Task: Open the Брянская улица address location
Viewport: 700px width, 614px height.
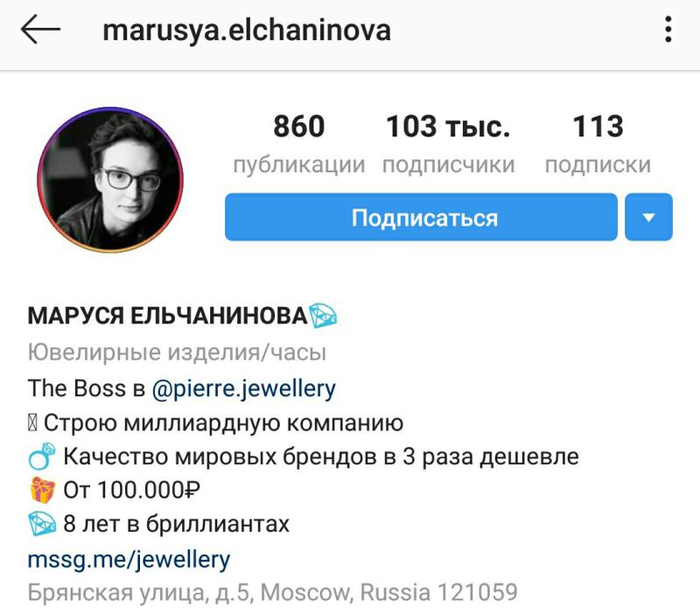Action: coord(272,593)
